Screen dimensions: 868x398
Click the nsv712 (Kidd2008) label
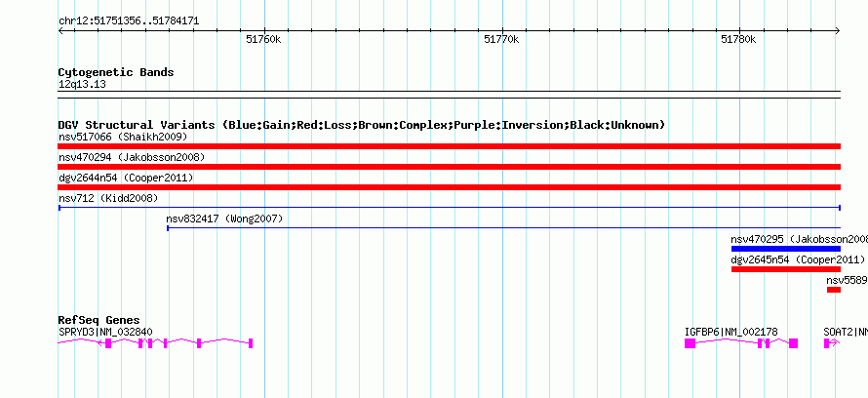[x=108, y=198]
